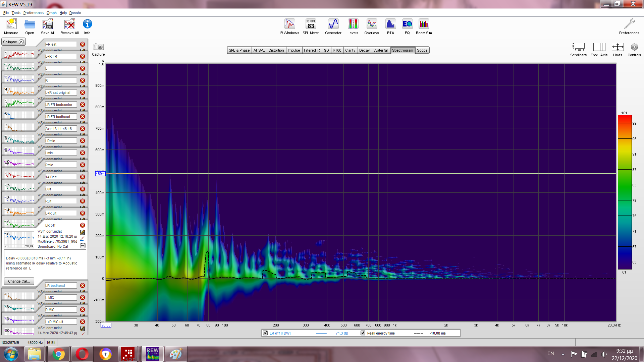Remove the LR off measurement
Viewport: 644px width, 362px height.
[x=83, y=225]
